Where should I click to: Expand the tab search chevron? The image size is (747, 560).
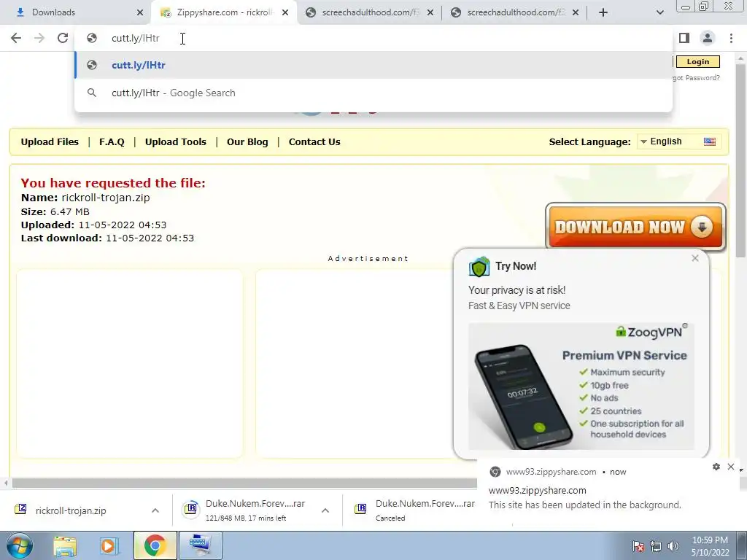click(659, 12)
